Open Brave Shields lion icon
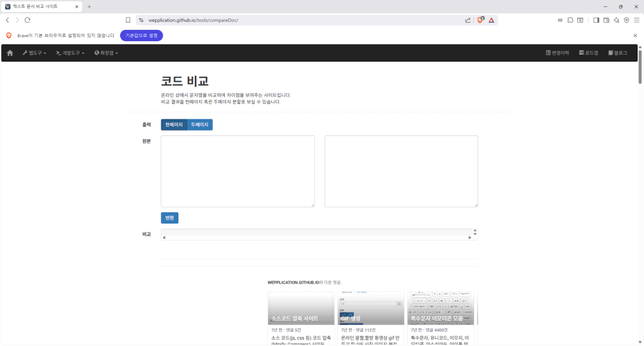Viewport: 644px width, 346px height. [x=480, y=20]
